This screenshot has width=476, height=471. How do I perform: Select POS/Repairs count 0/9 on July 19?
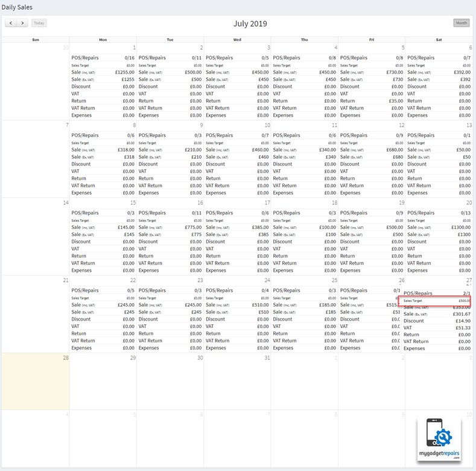[399, 213]
